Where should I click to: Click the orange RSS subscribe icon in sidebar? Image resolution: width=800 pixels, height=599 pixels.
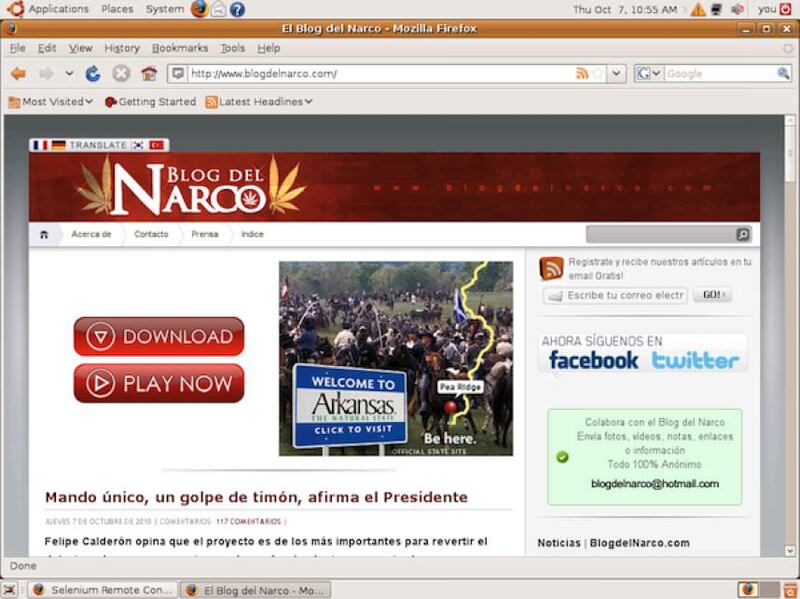(x=551, y=268)
